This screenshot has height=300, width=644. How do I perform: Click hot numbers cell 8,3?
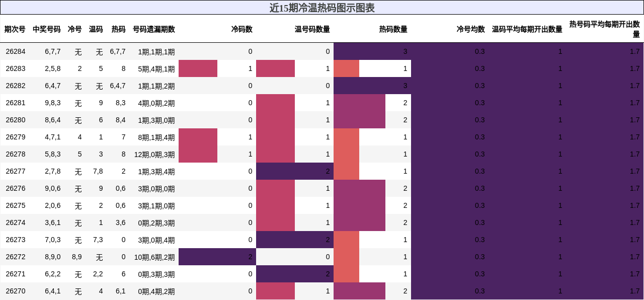121,103
